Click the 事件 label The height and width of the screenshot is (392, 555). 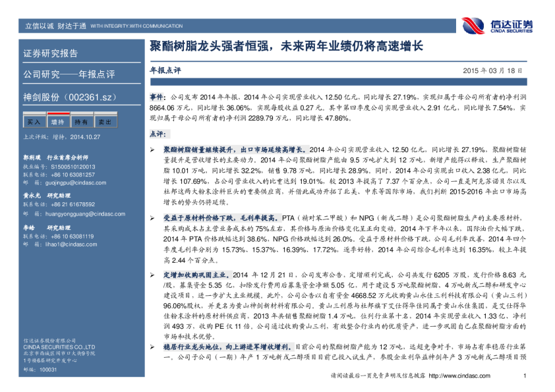(x=158, y=97)
